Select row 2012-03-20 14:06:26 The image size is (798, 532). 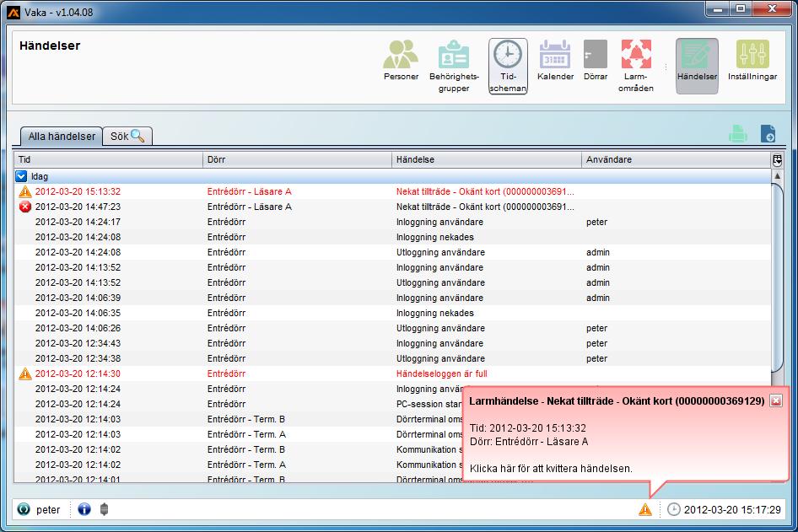[392, 328]
